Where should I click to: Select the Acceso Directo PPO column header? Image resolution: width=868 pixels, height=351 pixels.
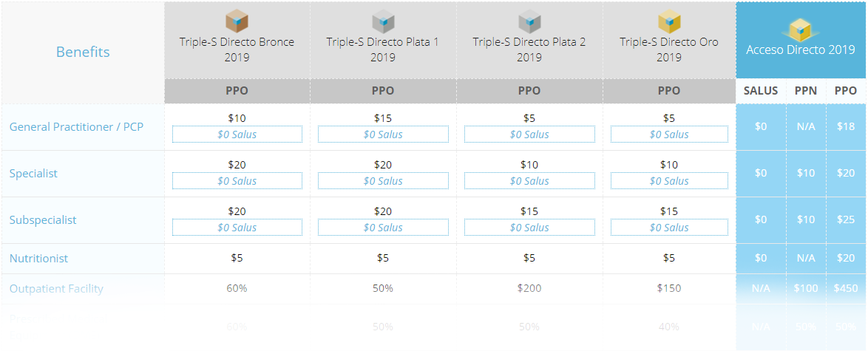(846, 91)
